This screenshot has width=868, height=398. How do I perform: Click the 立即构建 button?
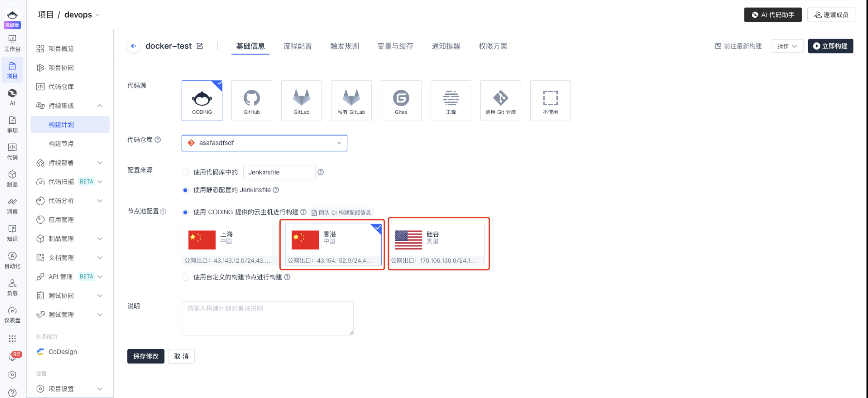830,46
